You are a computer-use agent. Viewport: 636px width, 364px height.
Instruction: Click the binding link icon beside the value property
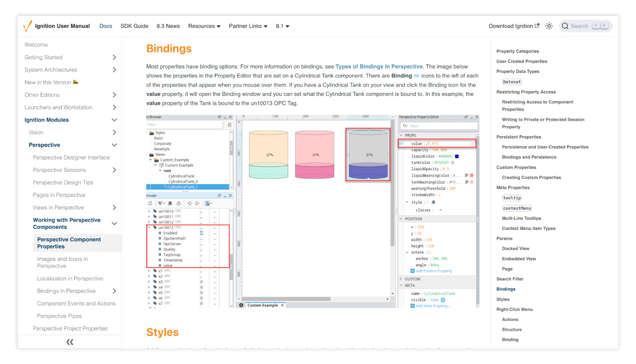point(402,144)
